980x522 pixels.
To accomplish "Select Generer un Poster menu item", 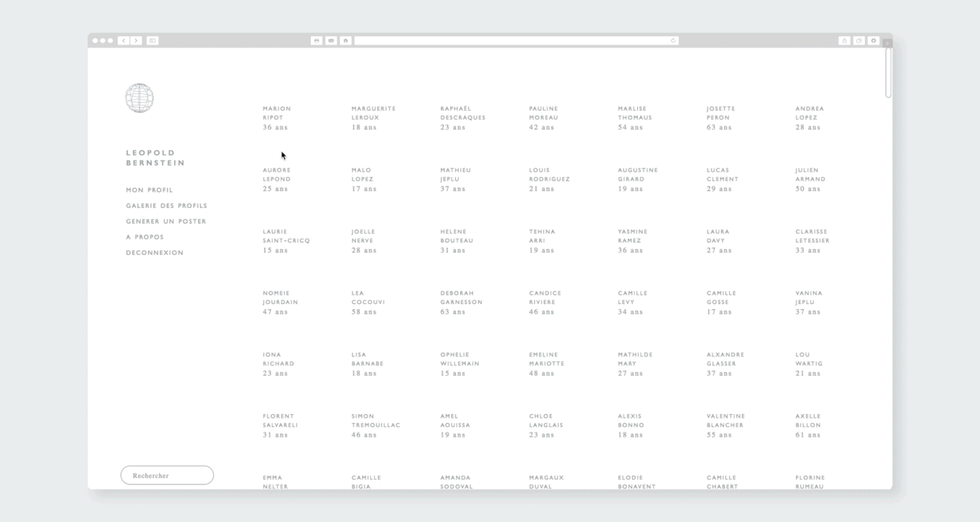I will (x=166, y=221).
